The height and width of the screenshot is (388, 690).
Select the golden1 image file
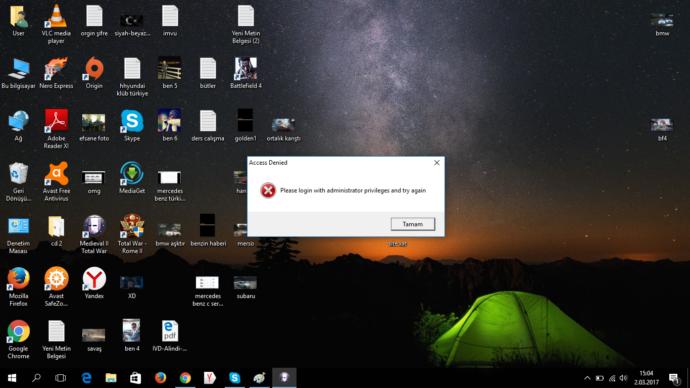point(246,125)
